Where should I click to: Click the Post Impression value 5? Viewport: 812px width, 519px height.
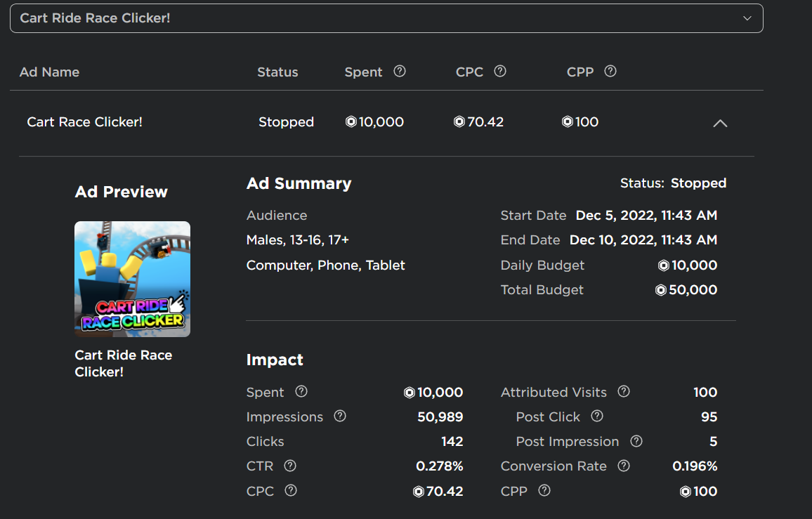(x=713, y=441)
